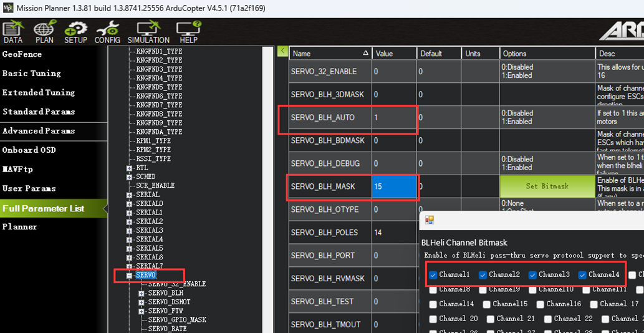The width and height of the screenshot is (644, 333).
Task: Open the Onboard OSD page
Action: pos(29,150)
